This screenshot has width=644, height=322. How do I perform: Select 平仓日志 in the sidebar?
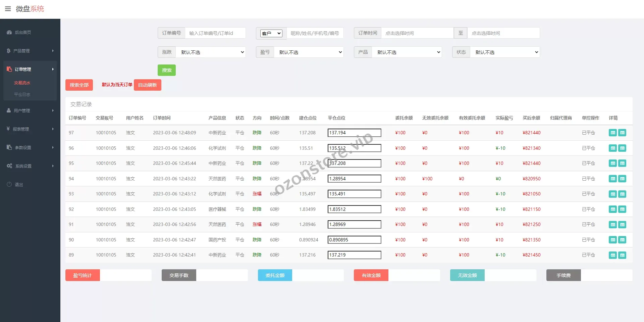[22, 94]
